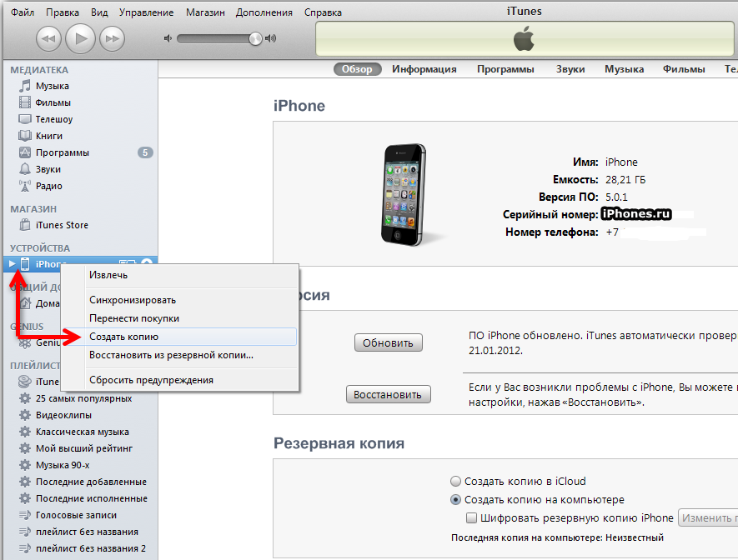Click the Обновить button
738x560 pixels.
[x=389, y=342]
